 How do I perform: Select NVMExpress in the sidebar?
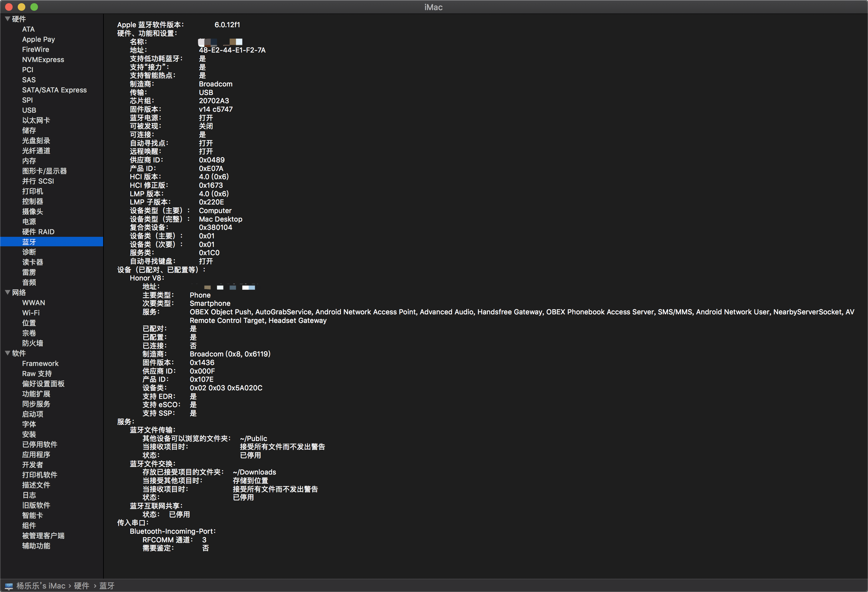coord(43,60)
